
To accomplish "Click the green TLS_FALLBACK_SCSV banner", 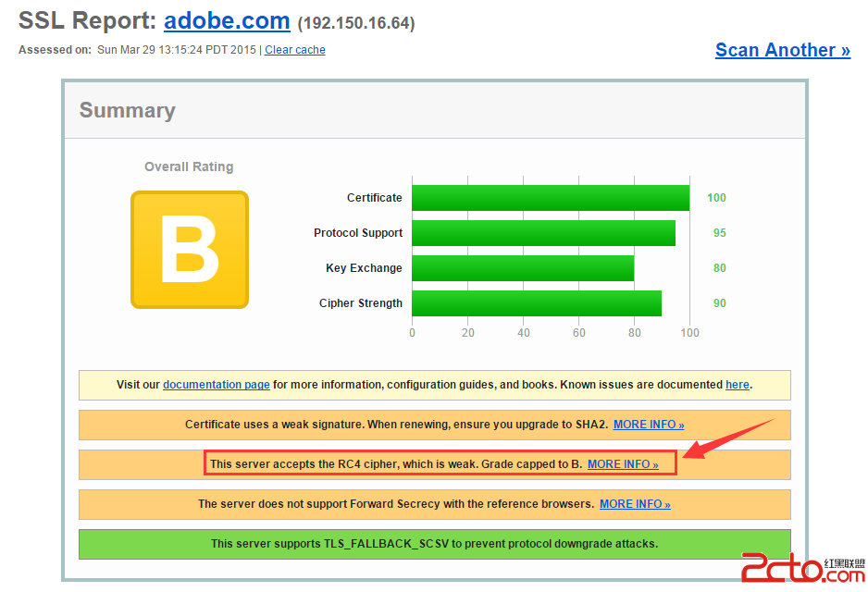I will (x=433, y=544).
